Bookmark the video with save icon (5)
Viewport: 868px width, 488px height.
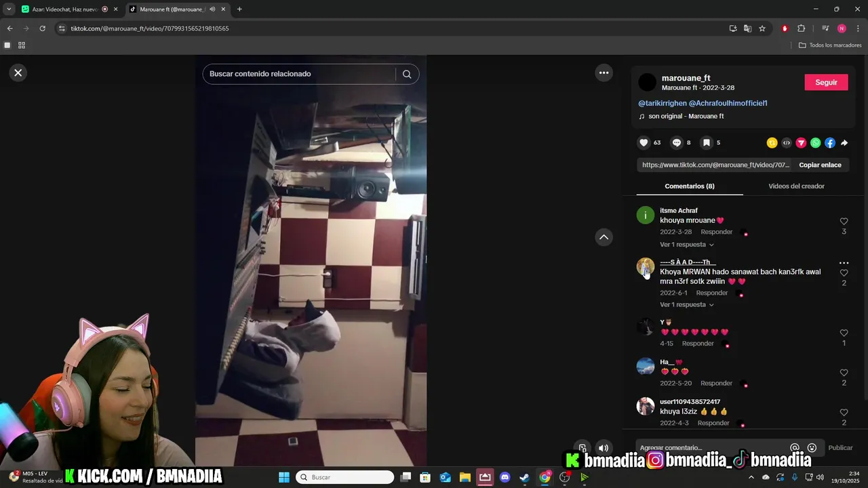click(706, 142)
